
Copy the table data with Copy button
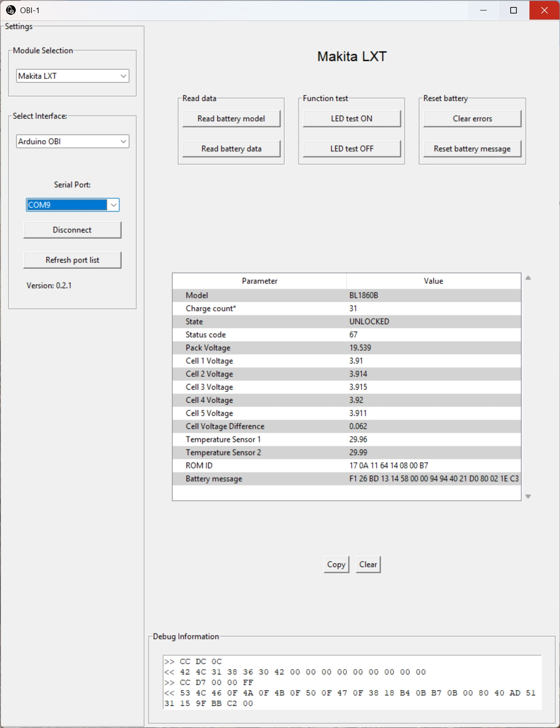[337, 564]
